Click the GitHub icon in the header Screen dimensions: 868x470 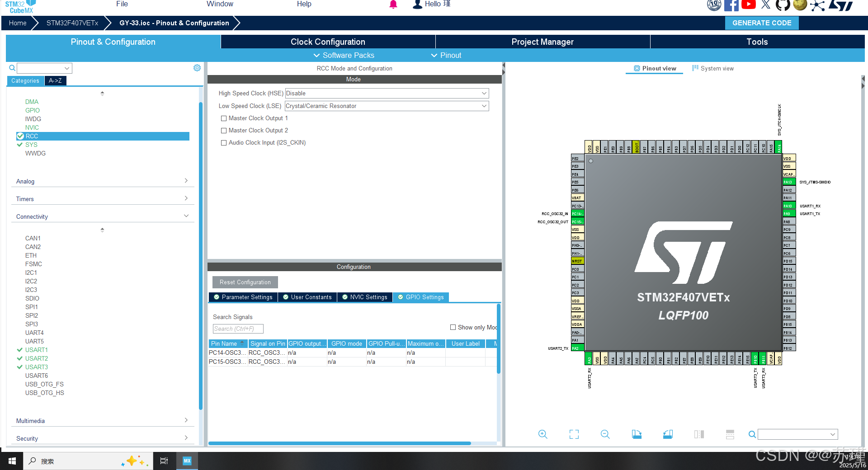pyautogui.click(x=782, y=6)
